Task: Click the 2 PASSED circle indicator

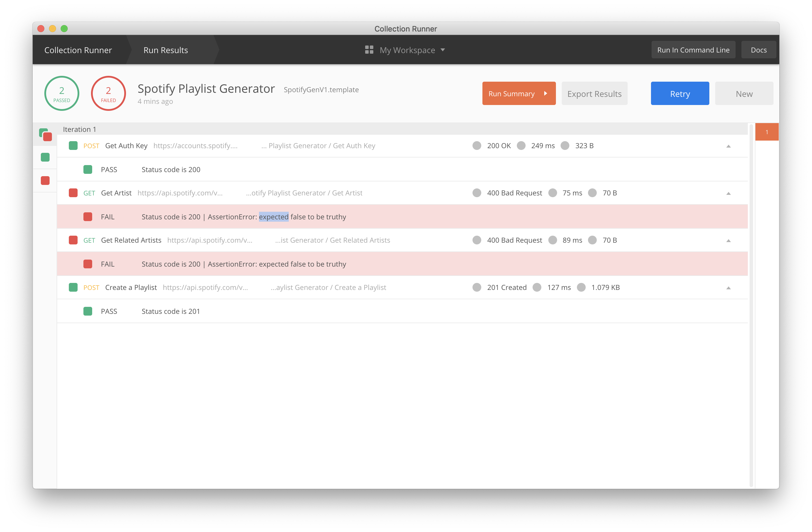Action: [x=62, y=94]
